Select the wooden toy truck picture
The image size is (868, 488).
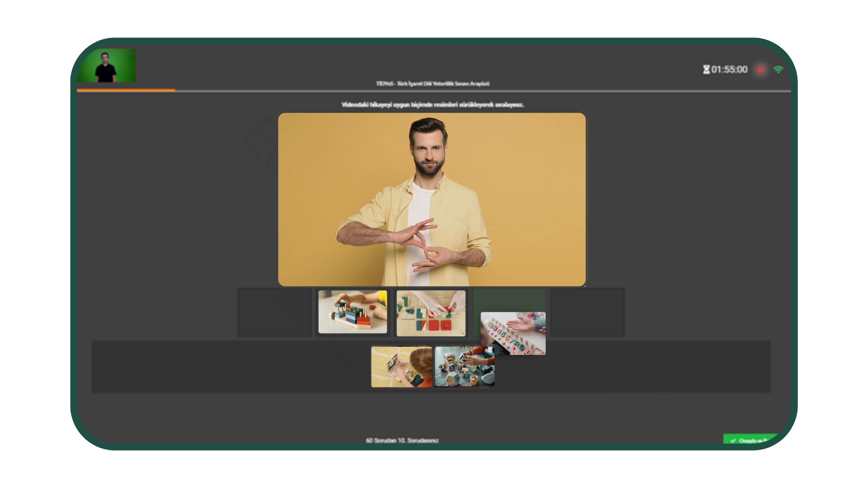click(353, 312)
